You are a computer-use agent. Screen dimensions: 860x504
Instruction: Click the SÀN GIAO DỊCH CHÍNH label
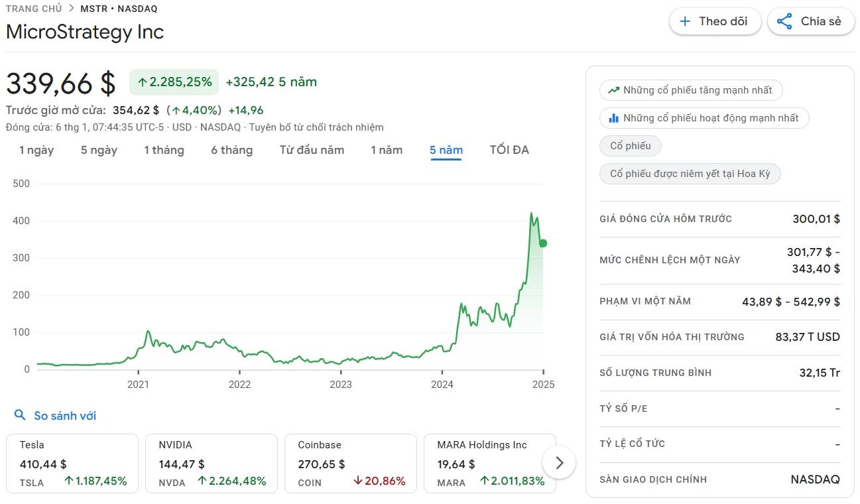(653, 479)
